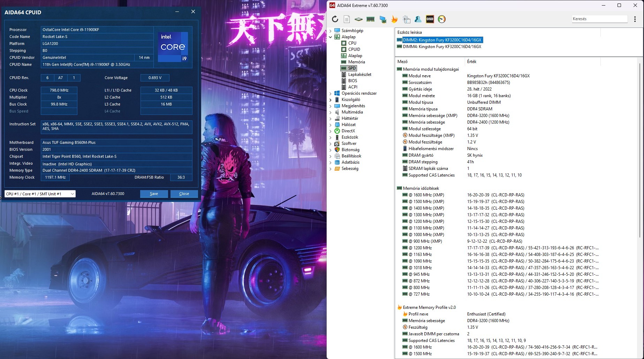Select Lapkakészlet in the sidebar tree
Image resolution: width=644 pixels, height=359 pixels.
pos(359,75)
